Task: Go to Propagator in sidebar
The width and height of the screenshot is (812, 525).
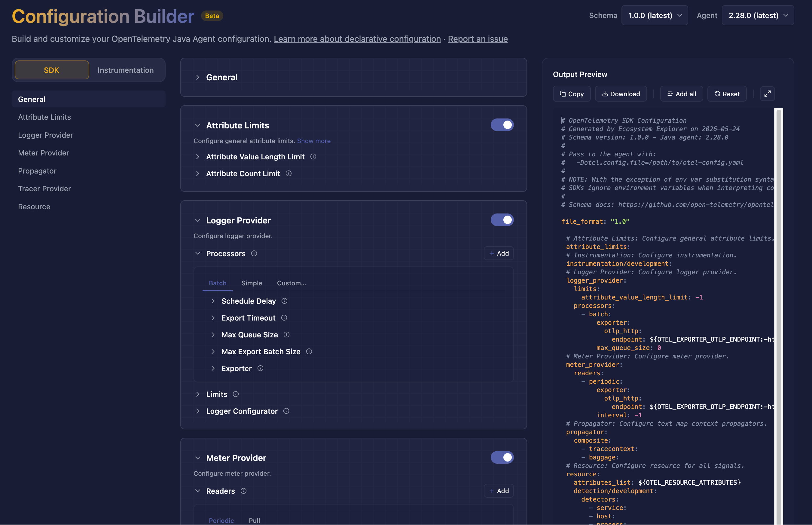Action: point(89,171)
